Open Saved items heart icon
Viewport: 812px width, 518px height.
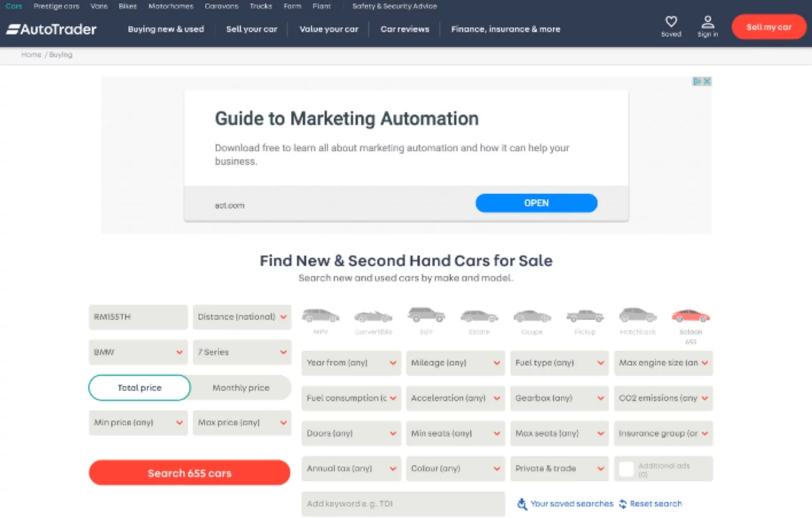(671, 22)
